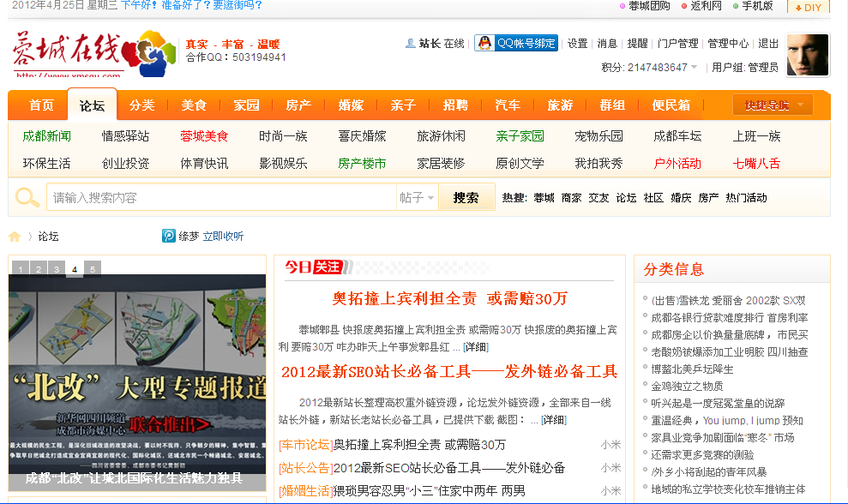Select the 论坛 nav tab
848x504 pixels.
coord(92,105)
